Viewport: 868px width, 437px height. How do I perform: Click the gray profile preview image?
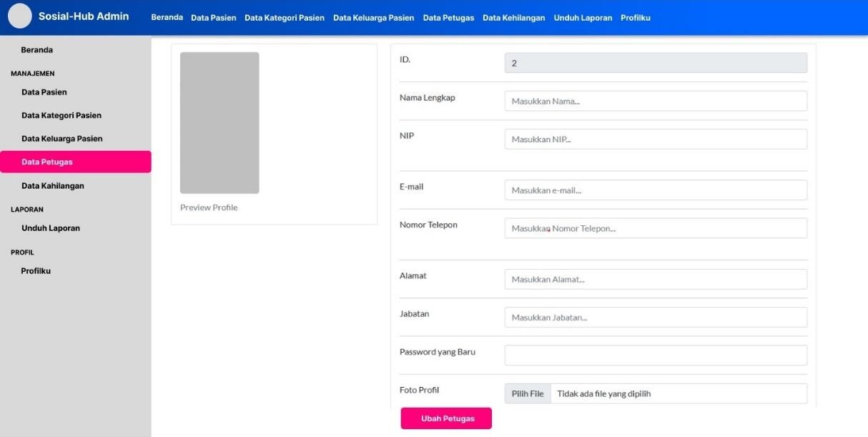(x=220, y=123)
